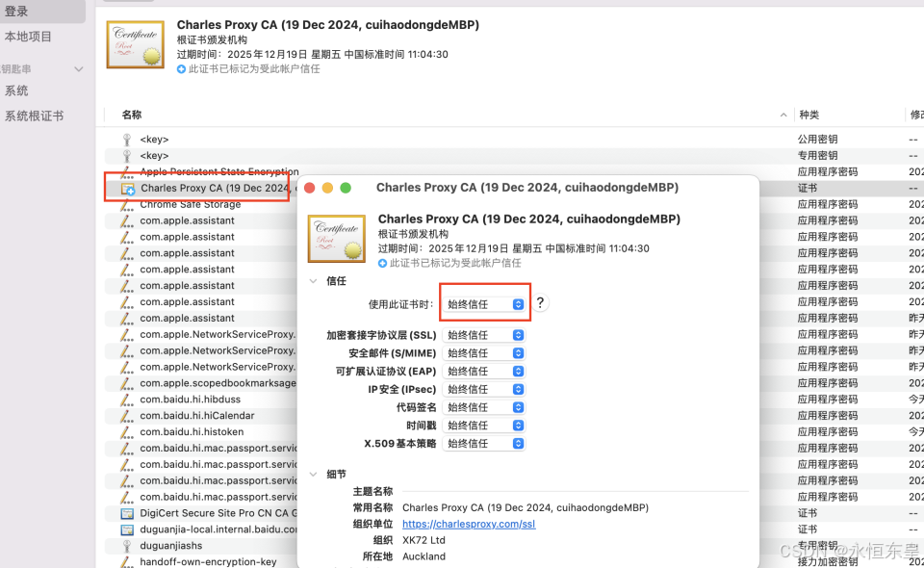Click the icon for com.apple.scopedbookmarksagent row
The height and width of the screenshot is (568, 924).
tap(127, 383)
